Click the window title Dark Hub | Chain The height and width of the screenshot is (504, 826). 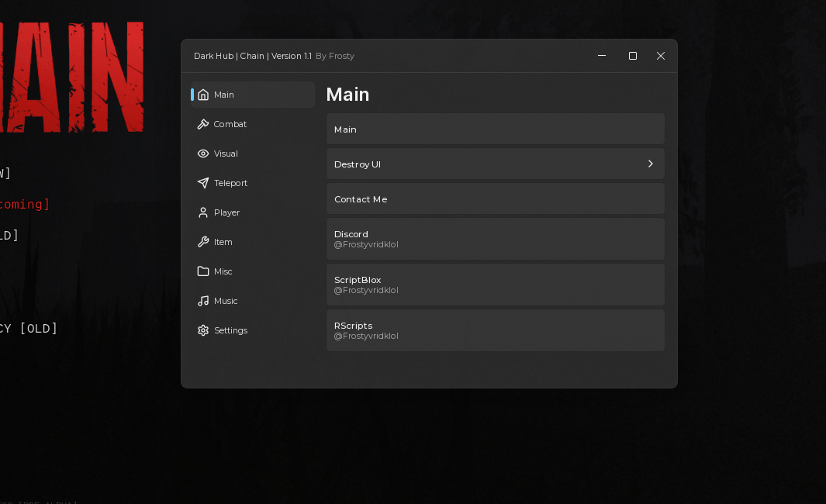(x=229, y=56)
